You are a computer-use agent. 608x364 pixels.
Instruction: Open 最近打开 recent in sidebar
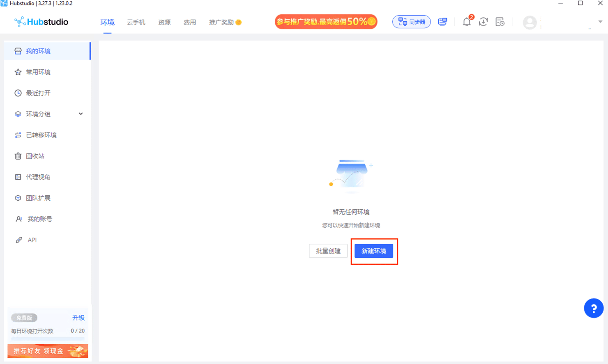coord(38,93)
